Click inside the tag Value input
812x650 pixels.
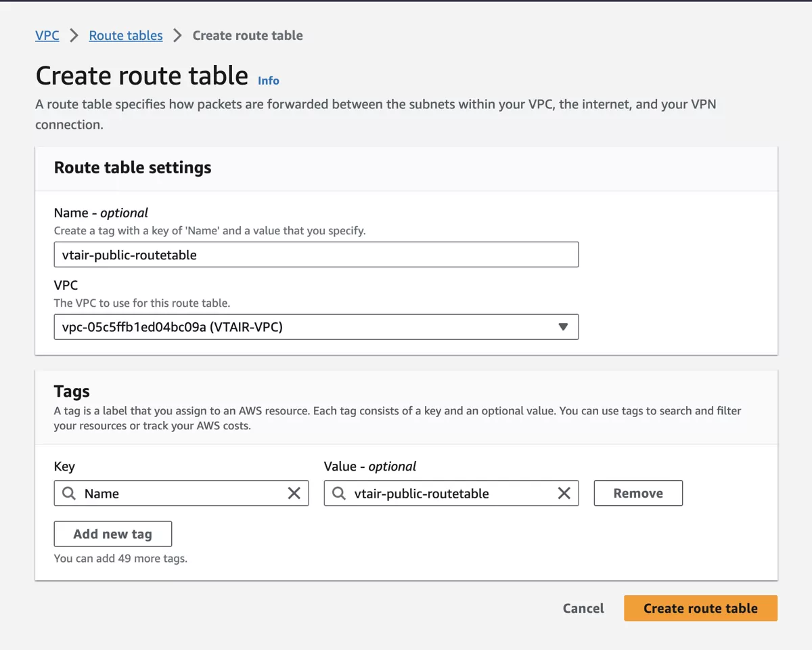tap(447, 493)
